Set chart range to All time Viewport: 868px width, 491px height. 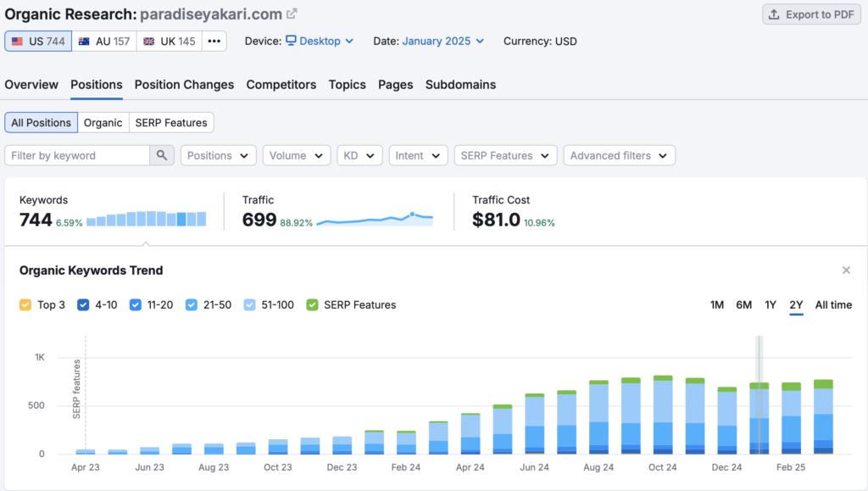pos(833,304)
